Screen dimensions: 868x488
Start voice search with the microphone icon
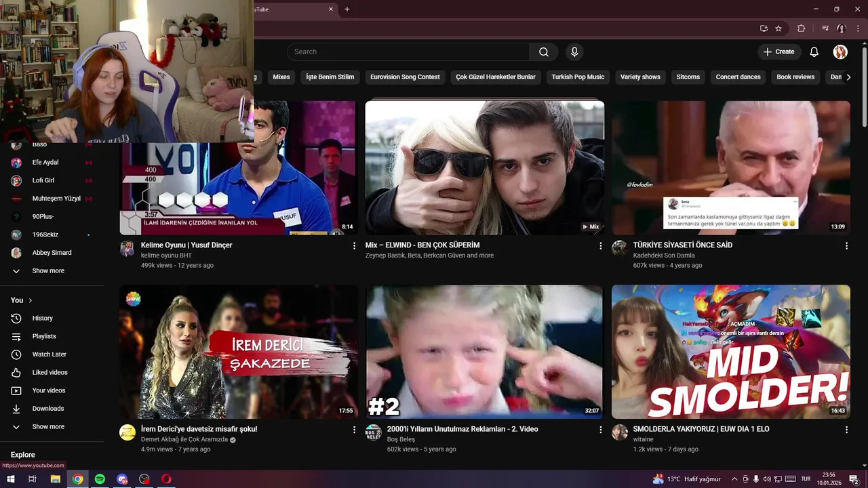click(574, 52)
